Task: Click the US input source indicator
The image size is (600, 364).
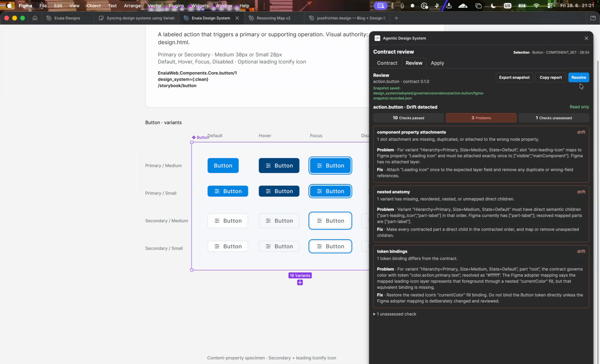Action: pos(507,5)
